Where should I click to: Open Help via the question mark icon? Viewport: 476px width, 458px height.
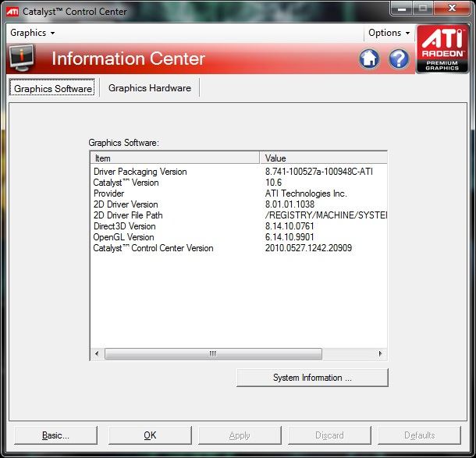399,59
